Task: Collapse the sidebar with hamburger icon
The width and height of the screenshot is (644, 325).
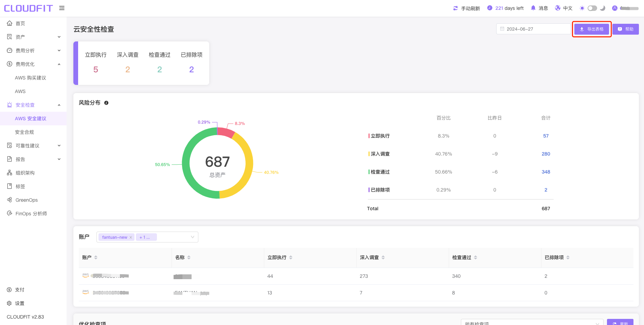Action: pos(62,8)
